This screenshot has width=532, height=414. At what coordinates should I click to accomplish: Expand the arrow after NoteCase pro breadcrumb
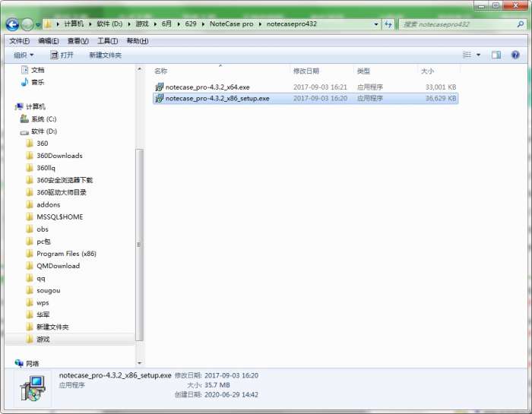[x=260, y=24]
